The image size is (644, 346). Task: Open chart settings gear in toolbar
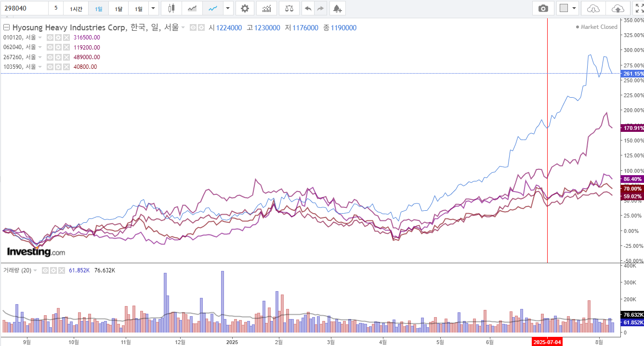pyautogui.click(x=245, y=9)
